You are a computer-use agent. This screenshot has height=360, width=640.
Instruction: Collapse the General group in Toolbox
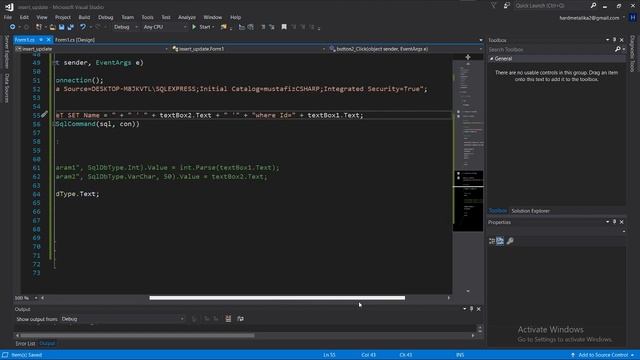(491, 59)
